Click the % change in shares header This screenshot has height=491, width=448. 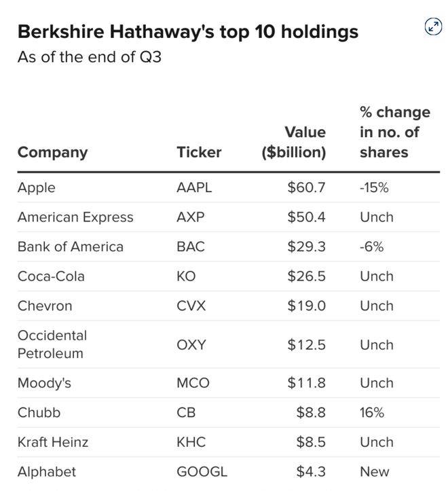pos(394,132)
